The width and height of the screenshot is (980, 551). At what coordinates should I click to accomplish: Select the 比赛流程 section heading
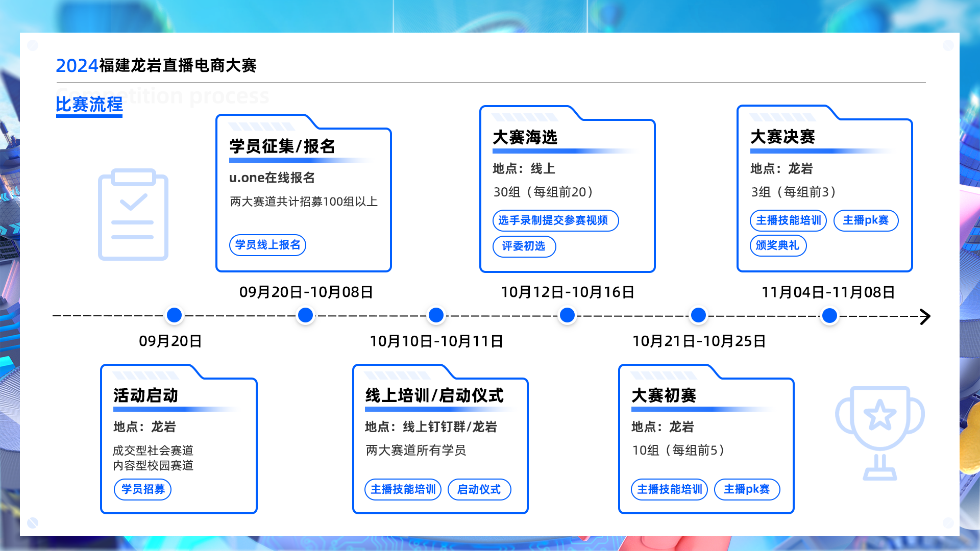coord(89,105)
